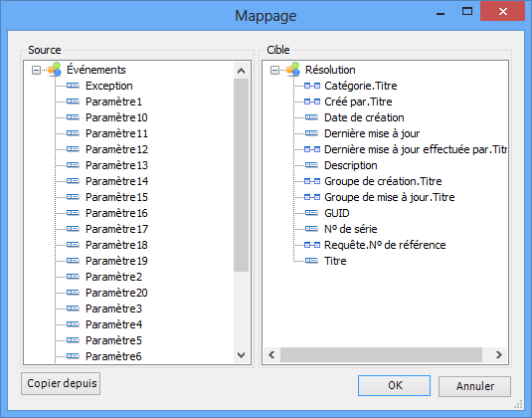The width and height of the screenshot is (532, 418).
Task: Click the Source list up scroll arrow
Action: 242,71
